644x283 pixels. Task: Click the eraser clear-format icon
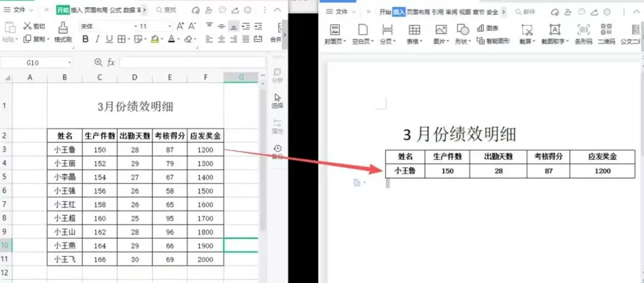coord(188,39)
